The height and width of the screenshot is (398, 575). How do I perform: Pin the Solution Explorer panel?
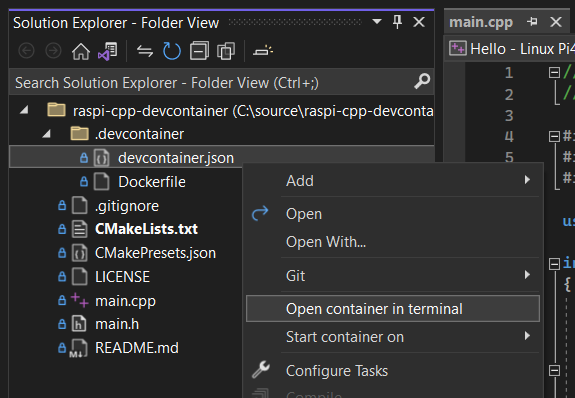coord(398,22)
